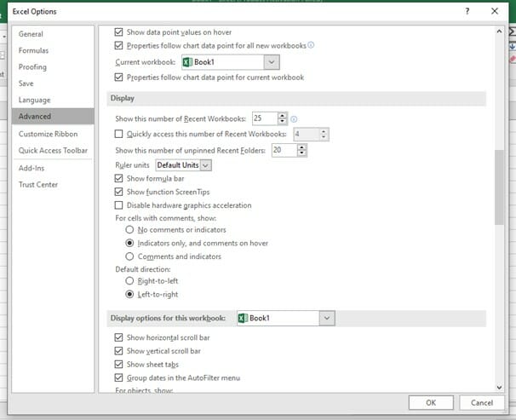Click the scrollbar down arrow in options pane
This screenshot has height=420, width=516.
coord(499,388)
